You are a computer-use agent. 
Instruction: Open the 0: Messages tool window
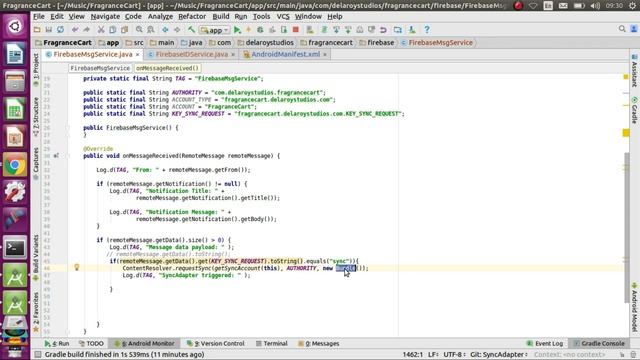(x=319, y=344)
